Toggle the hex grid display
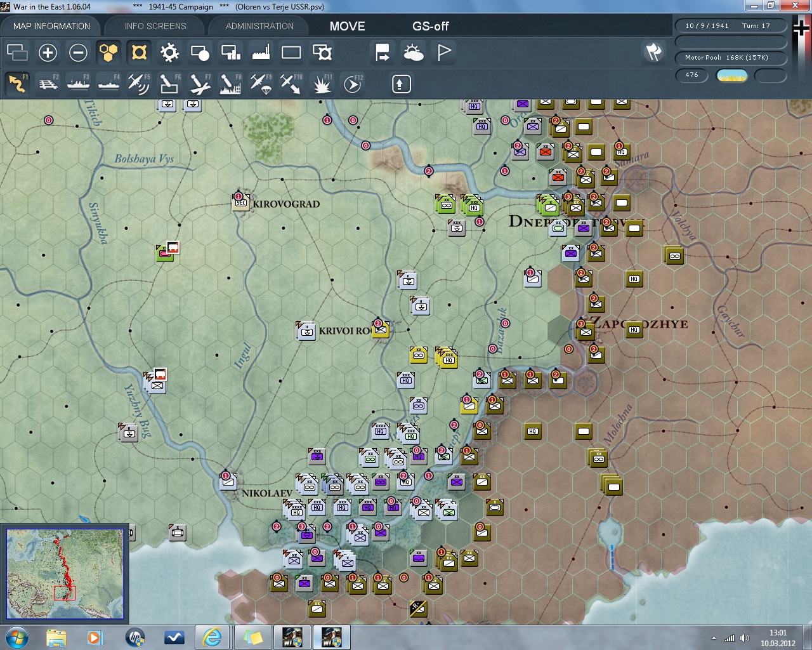 [x=108, y=53]
